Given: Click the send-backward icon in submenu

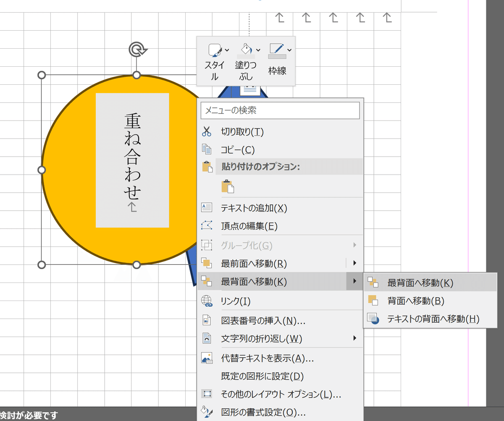Looking at the screenshot, I should pyautogui.click(x=373, y=301).
